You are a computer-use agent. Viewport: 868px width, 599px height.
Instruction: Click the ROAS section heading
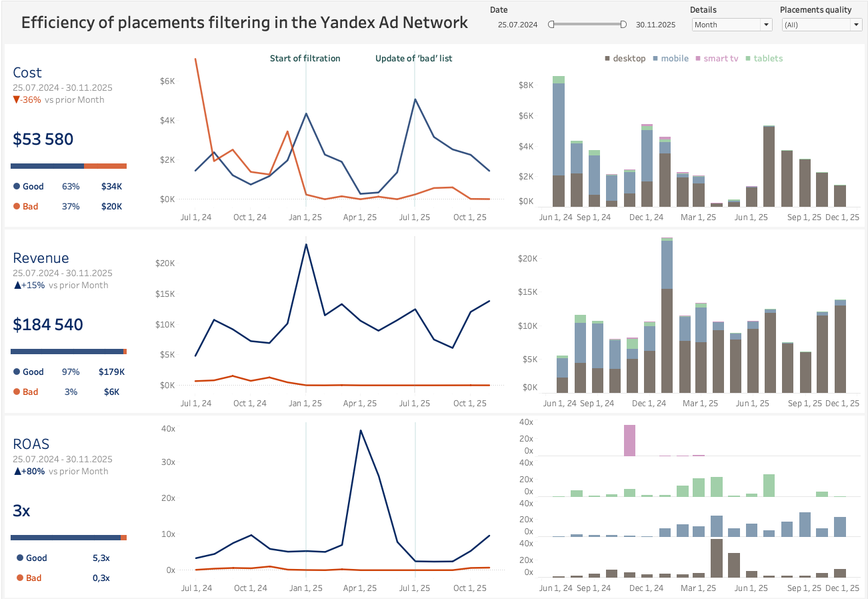(31, 444)
